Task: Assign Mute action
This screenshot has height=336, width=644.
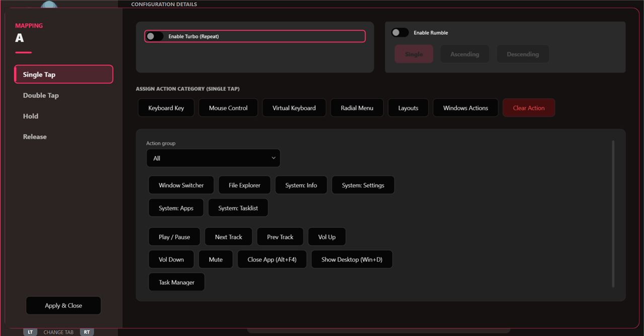Action: coord(216,259)
